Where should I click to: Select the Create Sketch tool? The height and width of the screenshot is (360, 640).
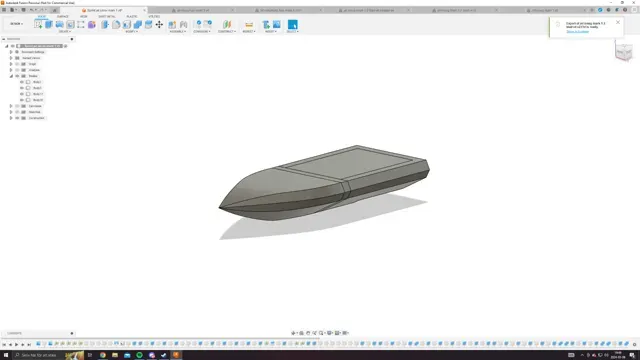pos(38,24)
